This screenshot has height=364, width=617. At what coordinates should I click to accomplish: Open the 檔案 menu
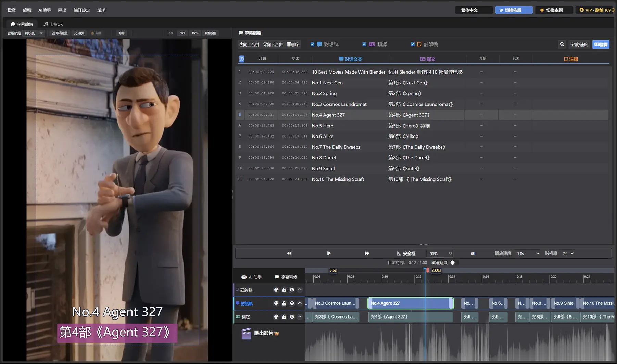[x=12, y=10]
